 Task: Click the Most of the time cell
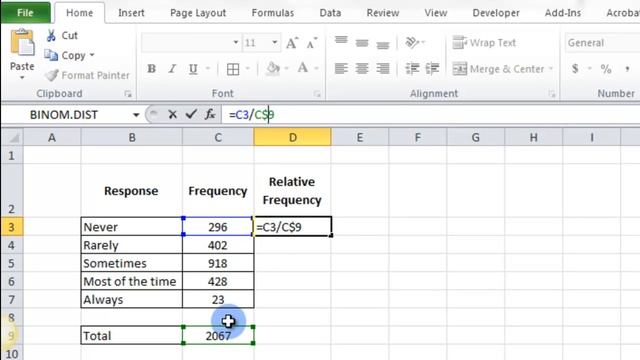point(131,281)
